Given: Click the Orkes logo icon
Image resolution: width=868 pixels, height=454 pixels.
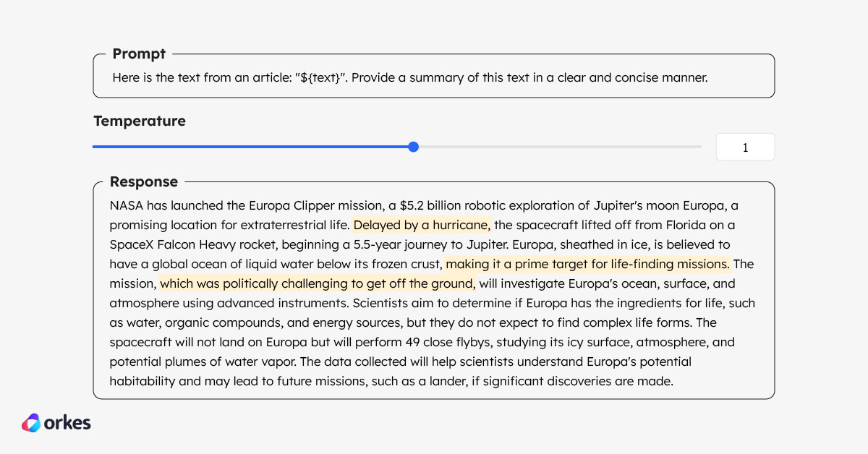Looking at the screenshot, I should click(32, 423).
